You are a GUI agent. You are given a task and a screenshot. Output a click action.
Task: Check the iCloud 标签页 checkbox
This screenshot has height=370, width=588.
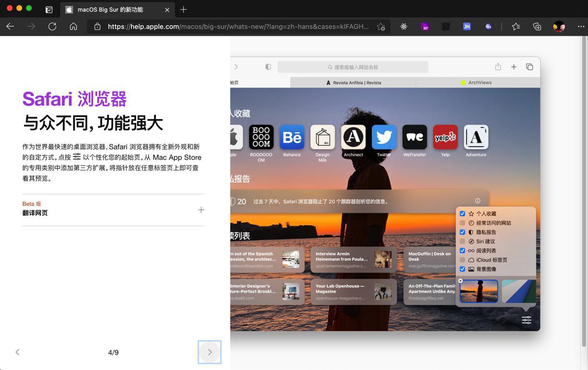(462, 260)
